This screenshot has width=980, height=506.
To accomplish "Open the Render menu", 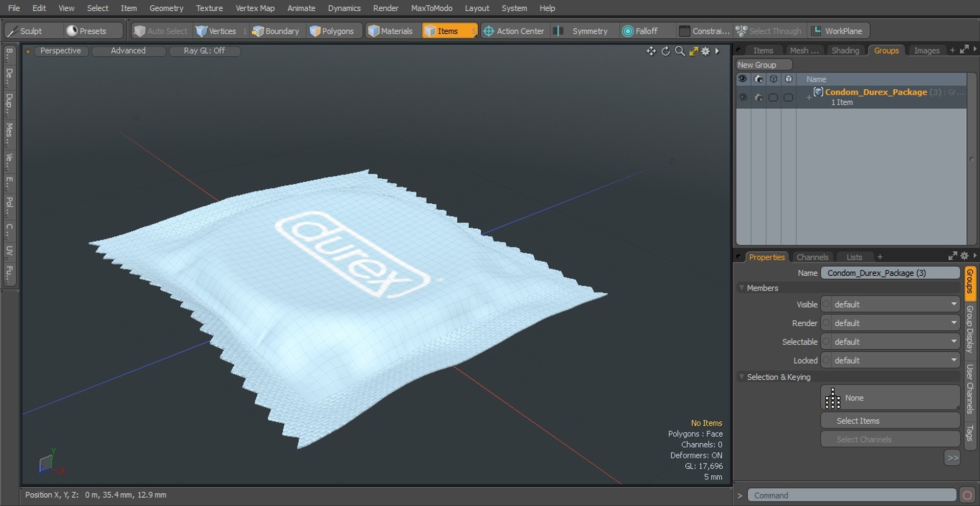I will tap(386, 8).
